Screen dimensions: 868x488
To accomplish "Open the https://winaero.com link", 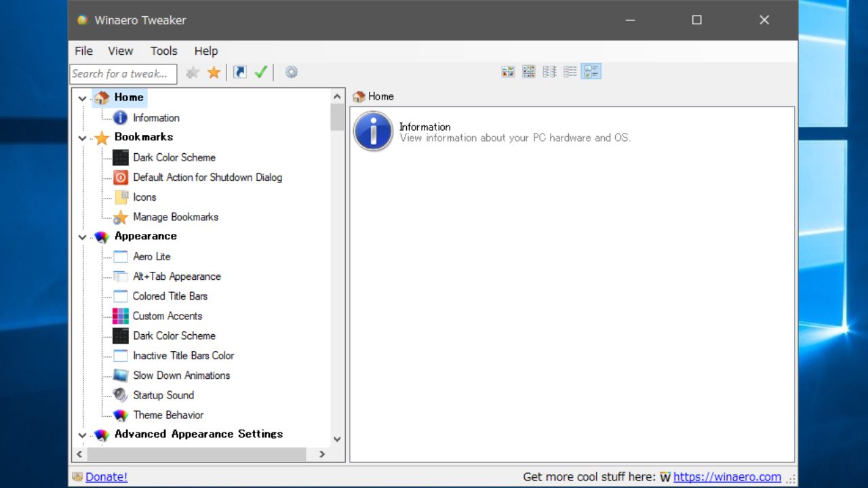I will point(727,477).
